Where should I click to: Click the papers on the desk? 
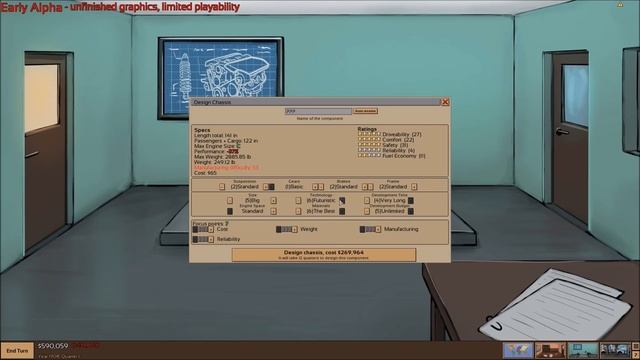555,305
